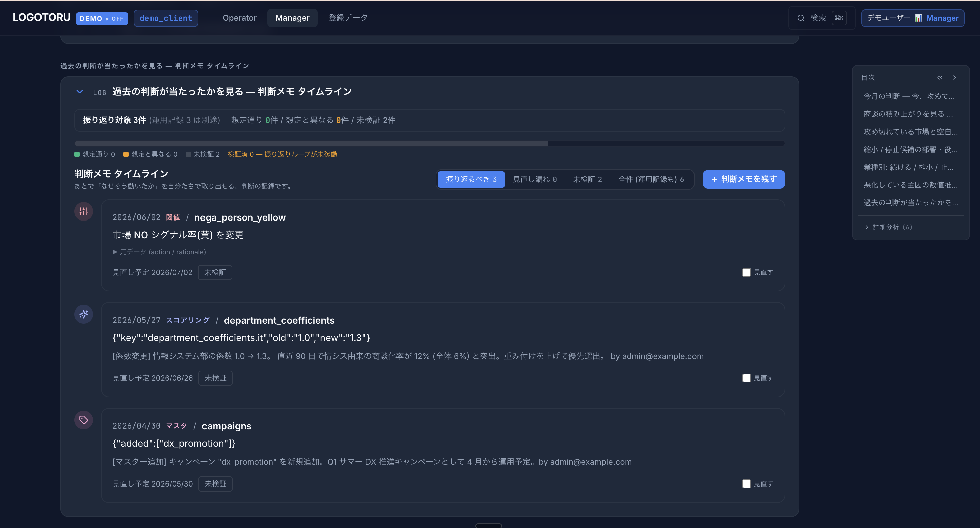The image size is (980, 528).
Task: Open the demo_client selector
Action: (x=166, y=18)
